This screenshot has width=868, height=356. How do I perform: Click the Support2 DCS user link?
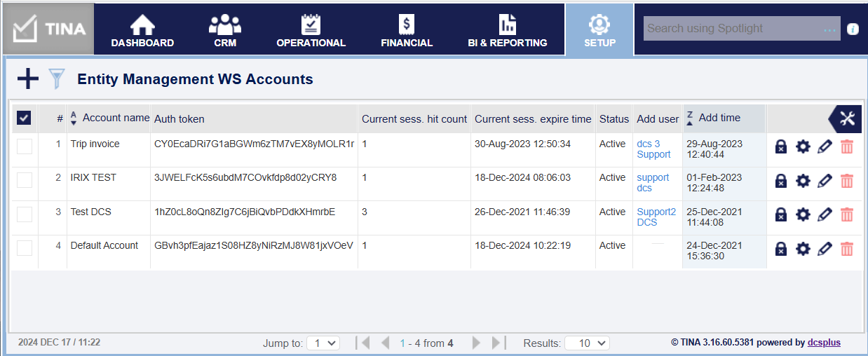(656, 217)
